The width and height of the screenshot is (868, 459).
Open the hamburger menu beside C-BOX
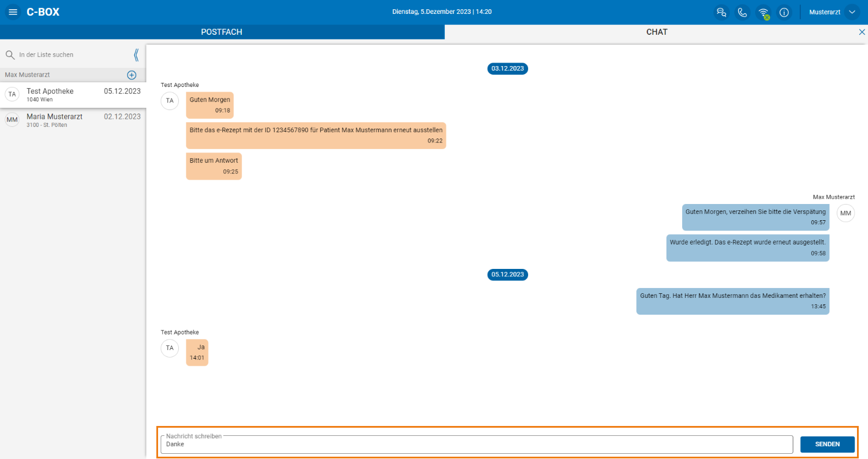pyautogui.click(x=13, y=12)
